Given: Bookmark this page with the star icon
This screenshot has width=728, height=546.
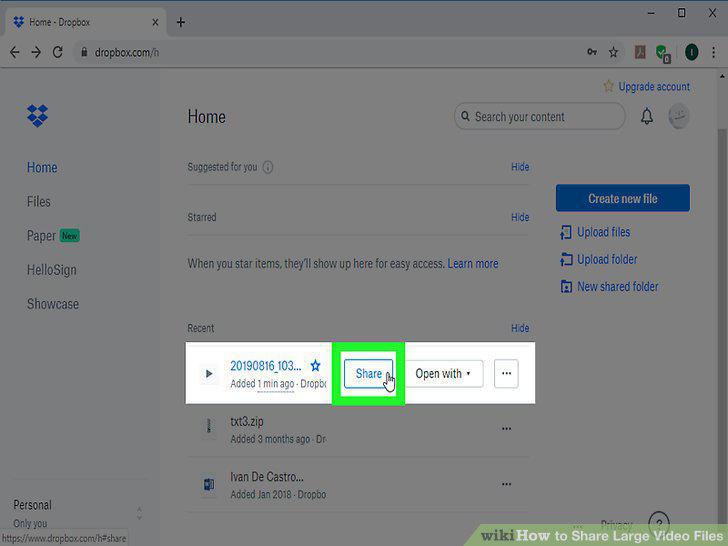Looking at the screenshot, I should (x=613, y=52).
